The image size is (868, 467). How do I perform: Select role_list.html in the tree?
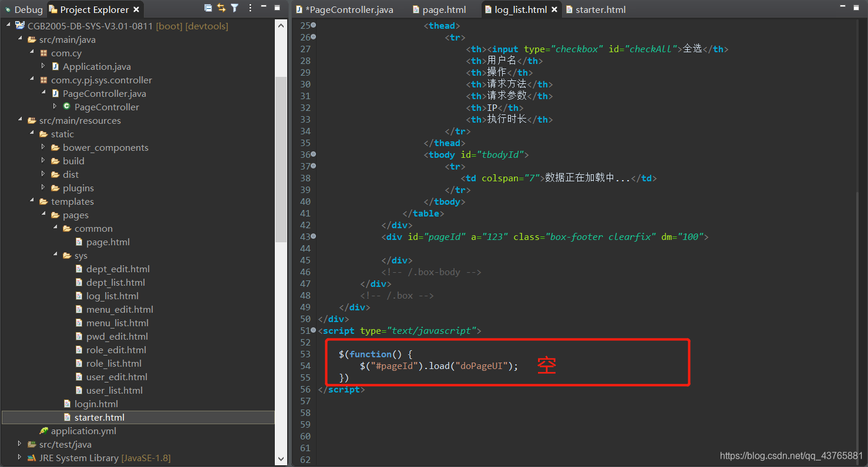[114, 363]
